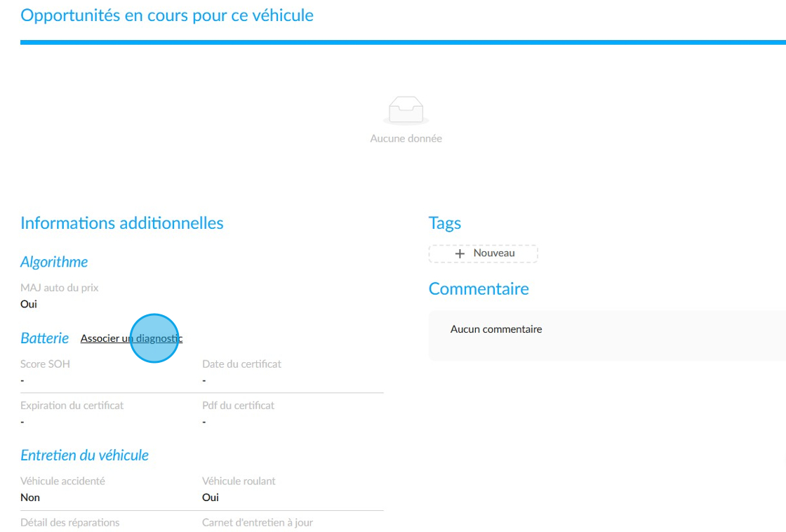Click the Aucune donnée placeholder text
This screenshot has height=532, width=786.
[x=406, y=138]
